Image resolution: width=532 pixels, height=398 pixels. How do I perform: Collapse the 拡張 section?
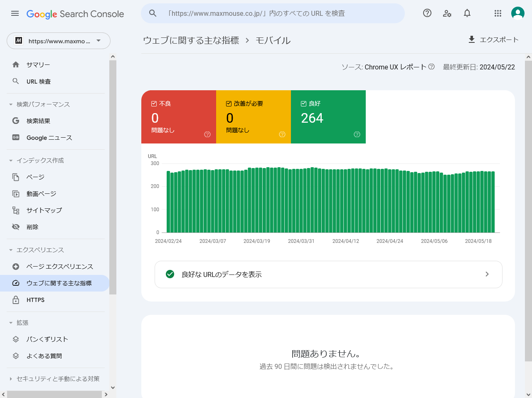(11, 323)
